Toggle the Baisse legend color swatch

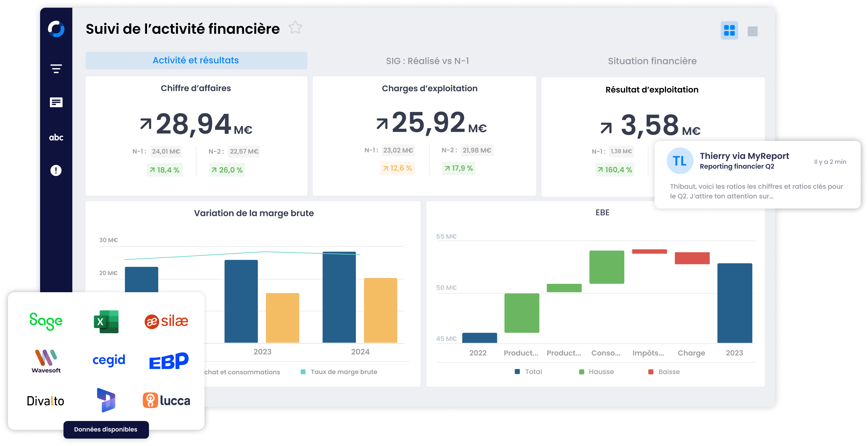(x=651, y=372)
